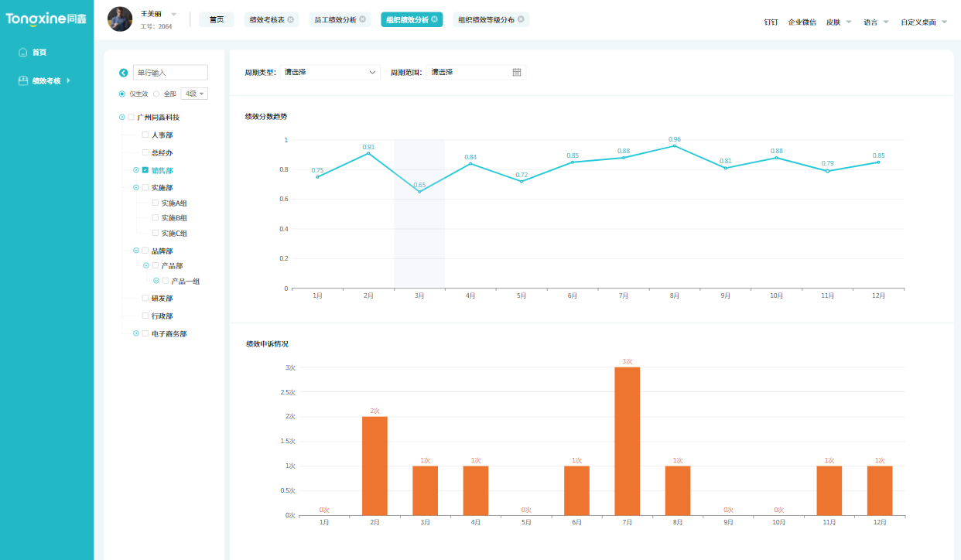
Task: Switch to the 员工绩效分析 tab
Action: tap(335, 19)
